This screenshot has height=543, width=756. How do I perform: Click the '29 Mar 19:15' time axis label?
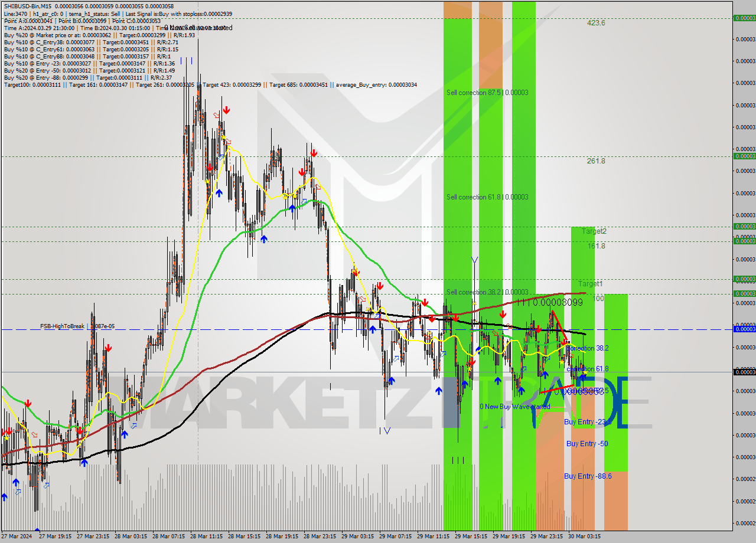click(x=509, y=537)
